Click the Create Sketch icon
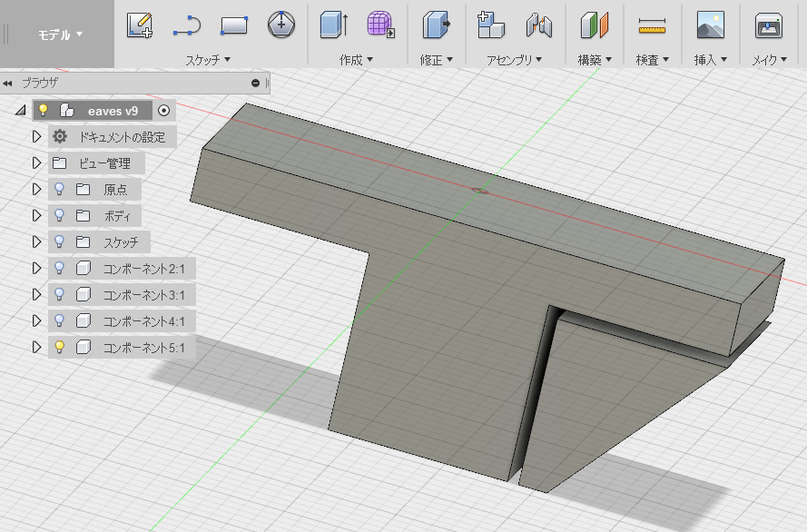Image resolution: width=807 pixels, height=532 pixels. click(x=140, y=25)
